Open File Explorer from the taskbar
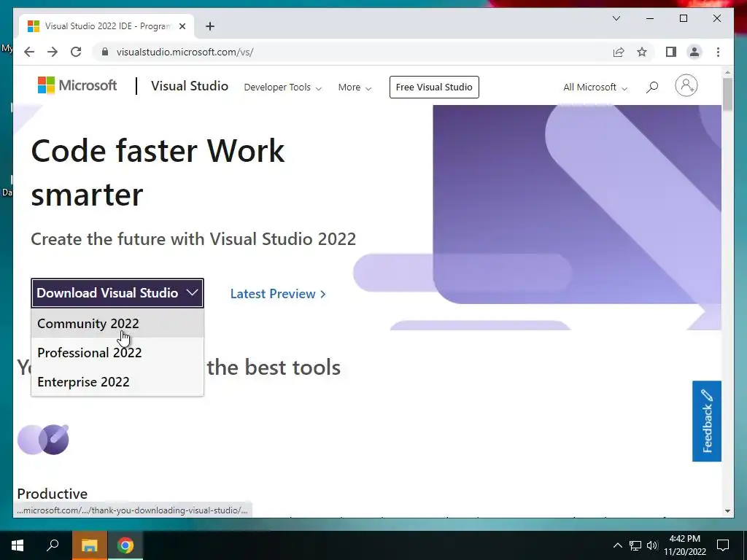Image resolution: width=747 pixels, height=560 pixels. [x=89, y=545]
